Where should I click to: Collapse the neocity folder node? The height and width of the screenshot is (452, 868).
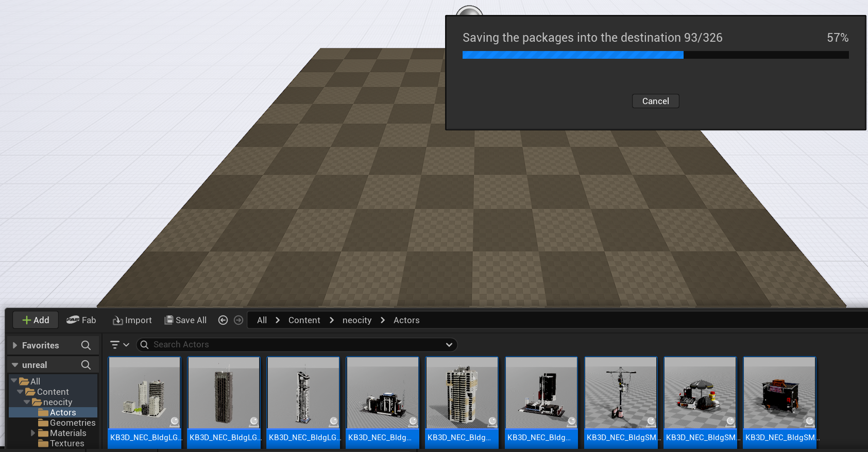point(27,402)
